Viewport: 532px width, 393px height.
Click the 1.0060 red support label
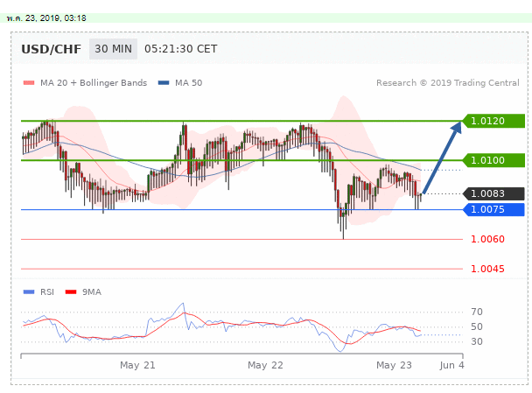(487, 239)
